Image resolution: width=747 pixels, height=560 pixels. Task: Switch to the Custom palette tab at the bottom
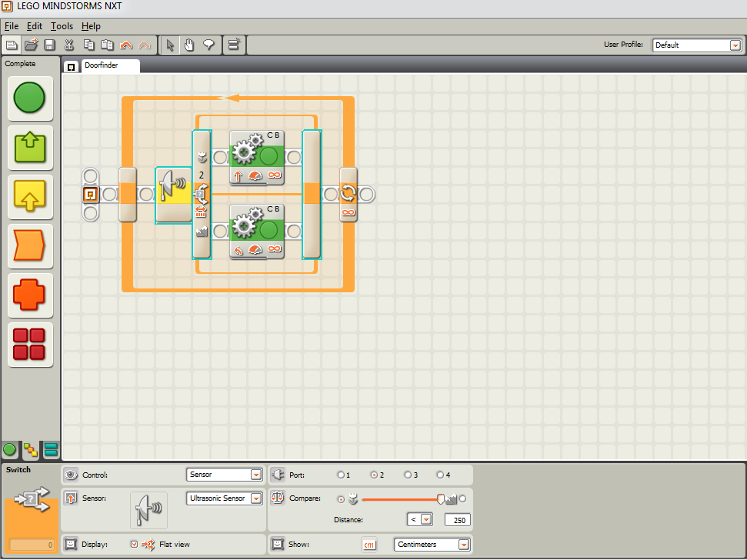coord(51,449)
